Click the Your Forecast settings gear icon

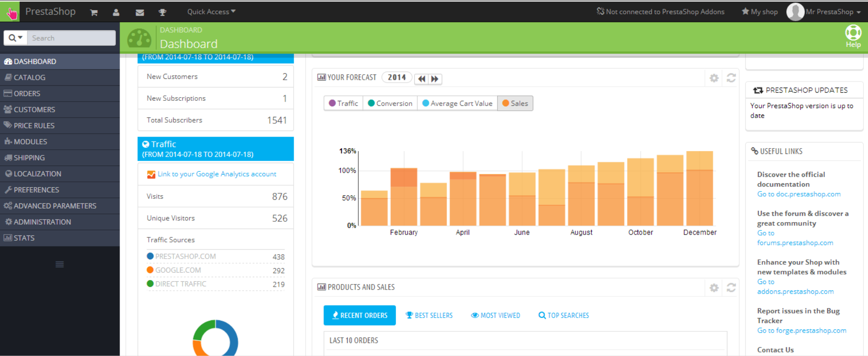(x=714, y=78)
